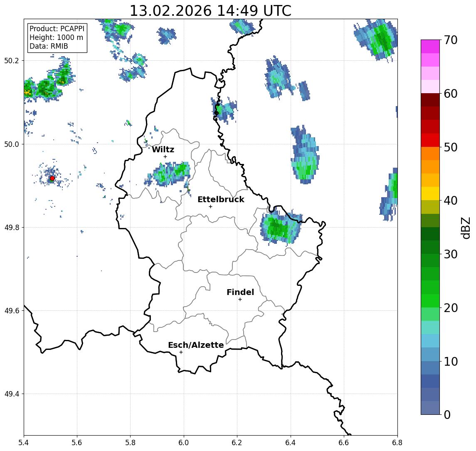
Task: Click the latitude 50.2 axis label
Action: pyautogui.click(x=12, y=60)
